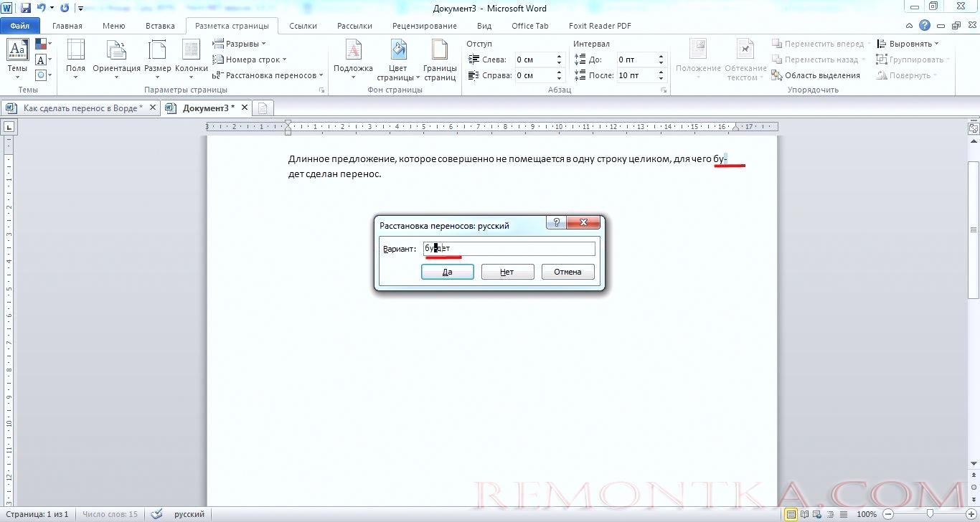Image resolution: width=980 pixels, height=522 pixels.
Task: Reject hyphenation with Нет button
Action: coord(507,272)
